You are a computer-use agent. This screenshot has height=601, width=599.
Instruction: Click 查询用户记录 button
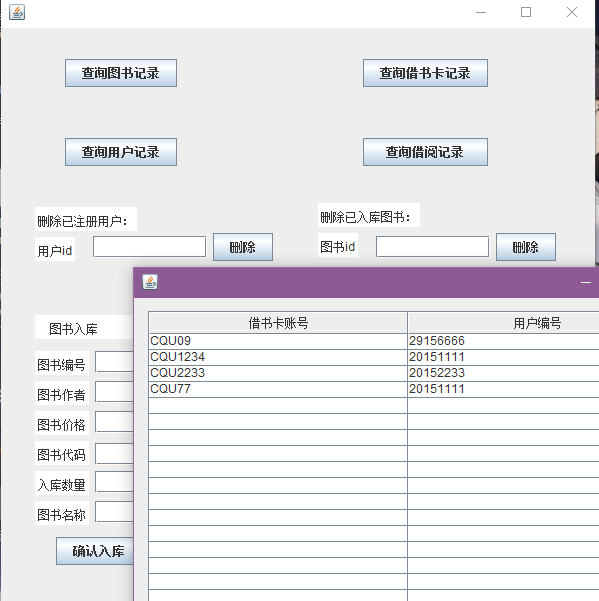pos(121,152)
